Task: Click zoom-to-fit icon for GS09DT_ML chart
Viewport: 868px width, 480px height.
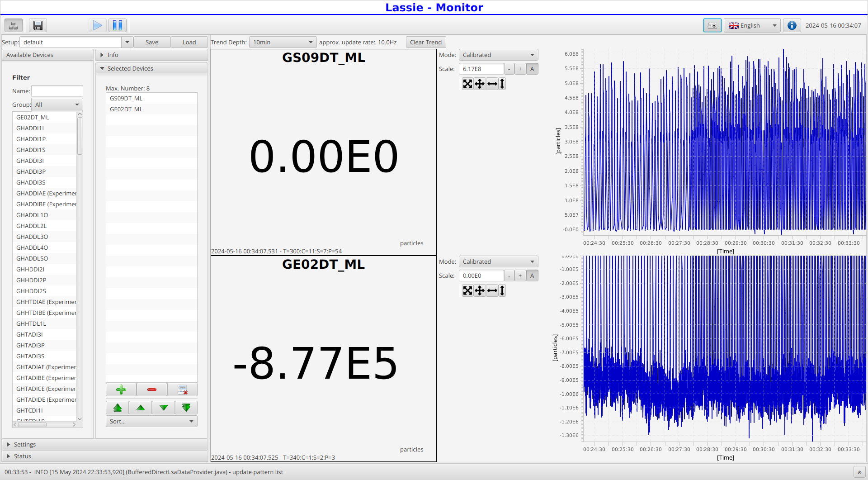Action: [x=467, y=84]
